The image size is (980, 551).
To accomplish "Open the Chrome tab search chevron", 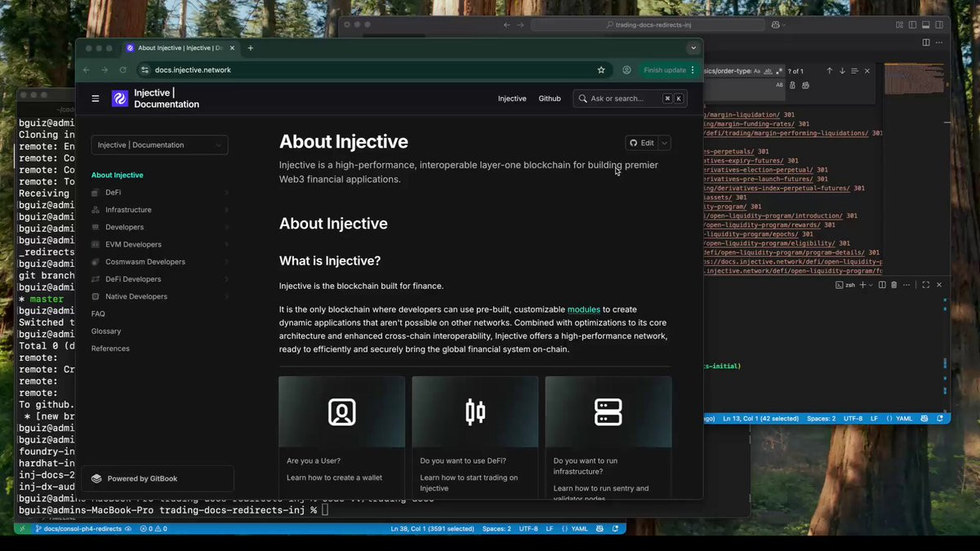I will pyautogui.click(x=693, y=48).
